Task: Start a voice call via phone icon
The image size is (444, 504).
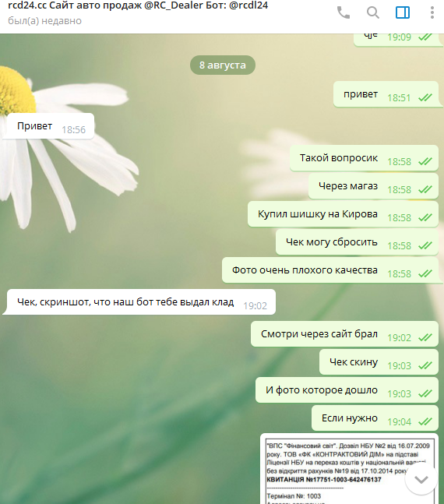Action: [x=344, y=13]
